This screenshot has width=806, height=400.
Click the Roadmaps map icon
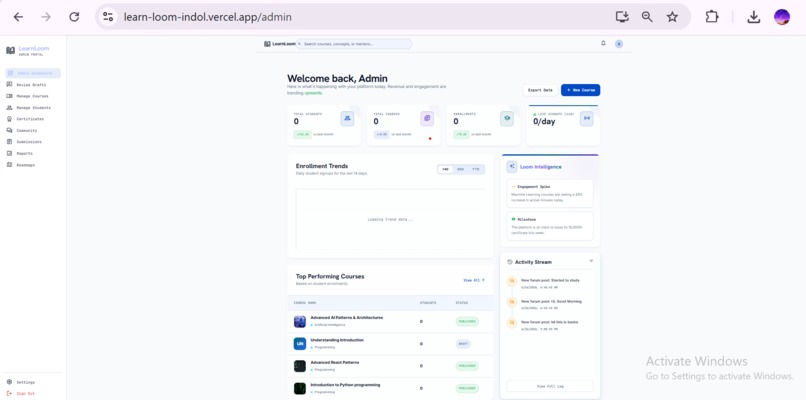[x=9, y=165]
